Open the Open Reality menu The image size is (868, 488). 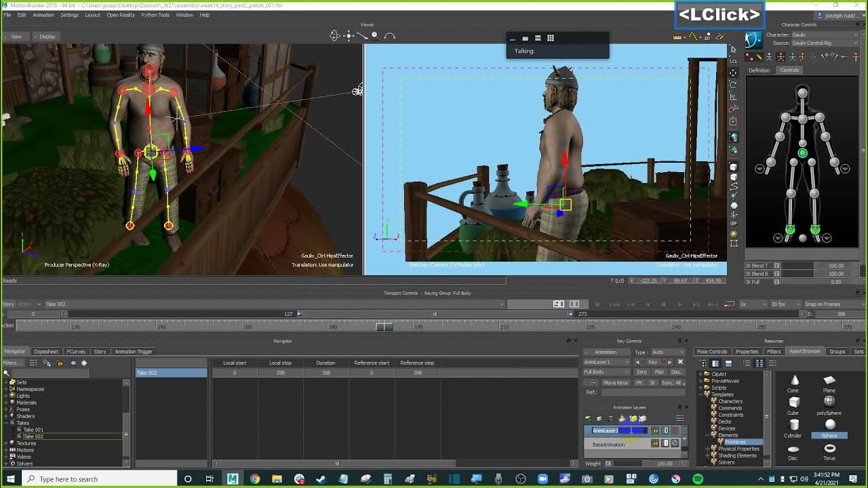tap(121, 15)
